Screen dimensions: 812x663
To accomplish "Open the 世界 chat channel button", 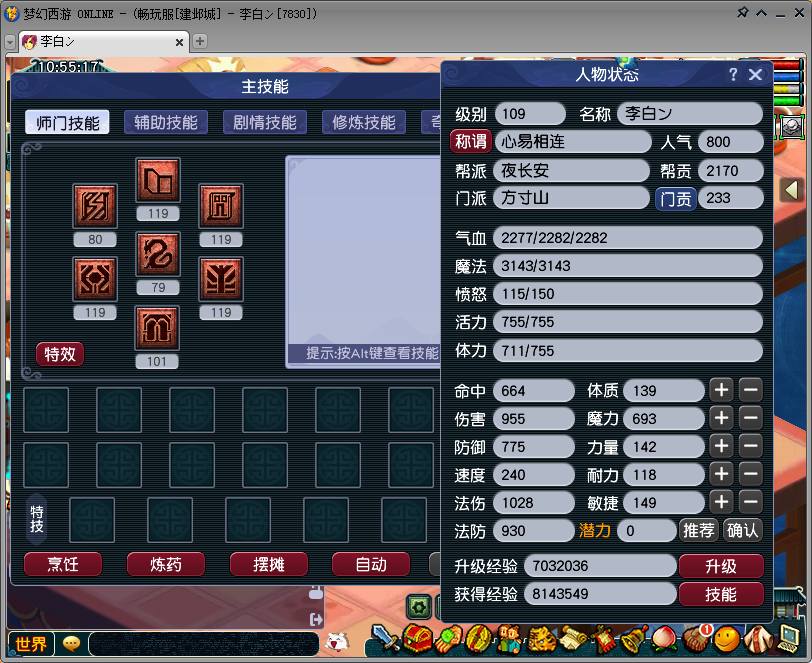I will tap(31, 644).
